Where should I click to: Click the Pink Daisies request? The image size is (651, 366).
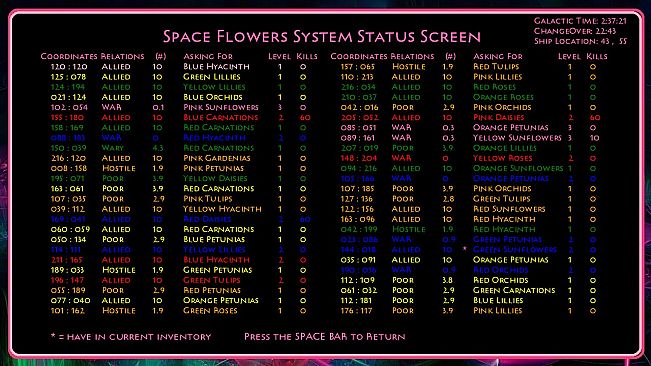point(499,117)
